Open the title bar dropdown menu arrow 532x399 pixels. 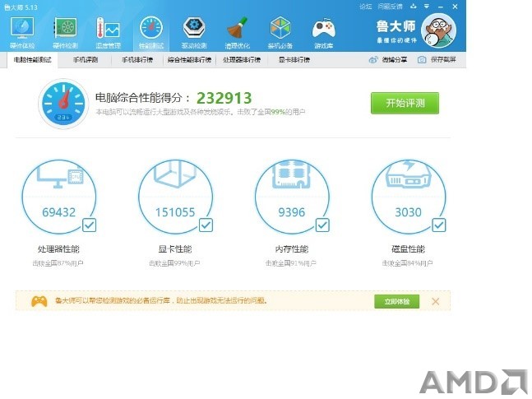tap(427, 6)
